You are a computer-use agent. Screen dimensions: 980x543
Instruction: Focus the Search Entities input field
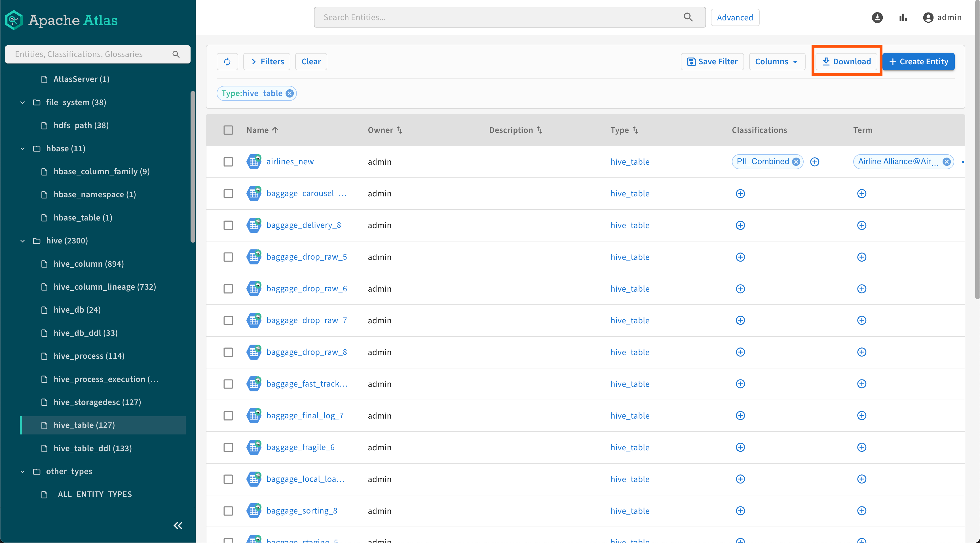pyautogui.click(x=499, y=17)
